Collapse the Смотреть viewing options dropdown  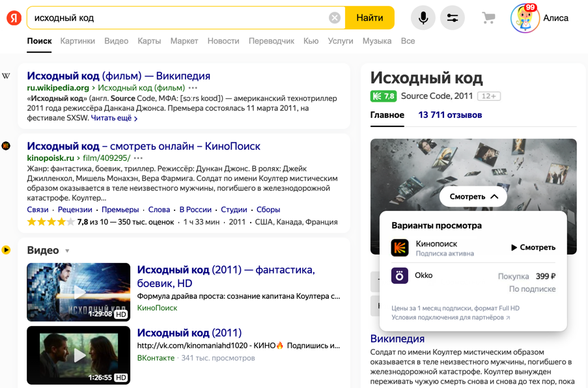(x=473, y=197)
